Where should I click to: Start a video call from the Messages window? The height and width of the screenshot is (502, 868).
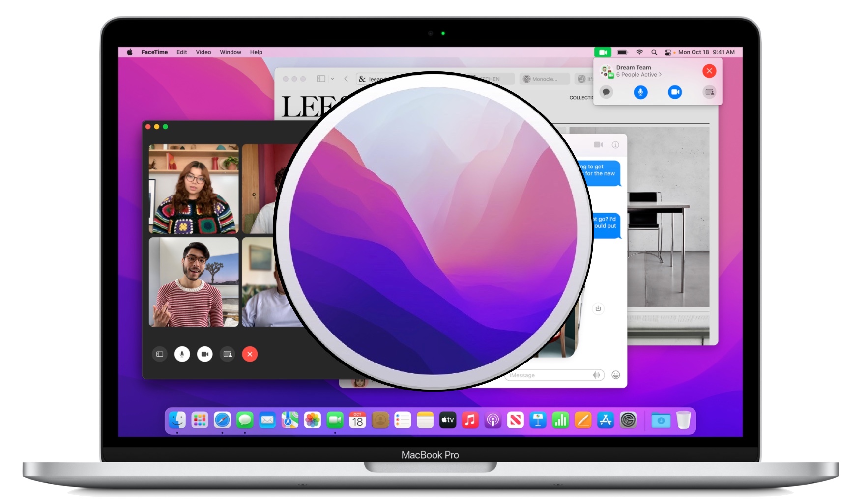[598, 145]
